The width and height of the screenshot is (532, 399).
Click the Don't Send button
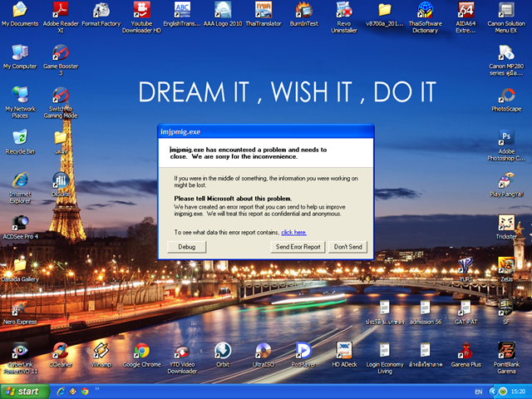tap(347, 247)
